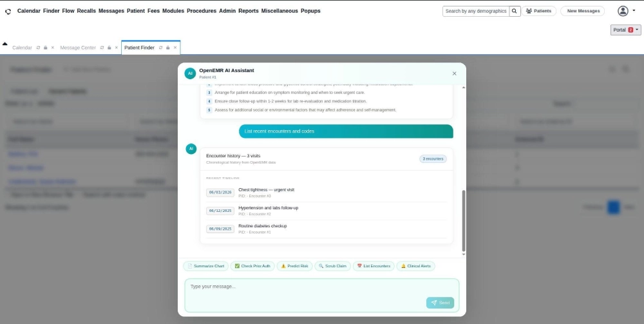Click the Clinical Alerts bell chip

pos(415,266)
